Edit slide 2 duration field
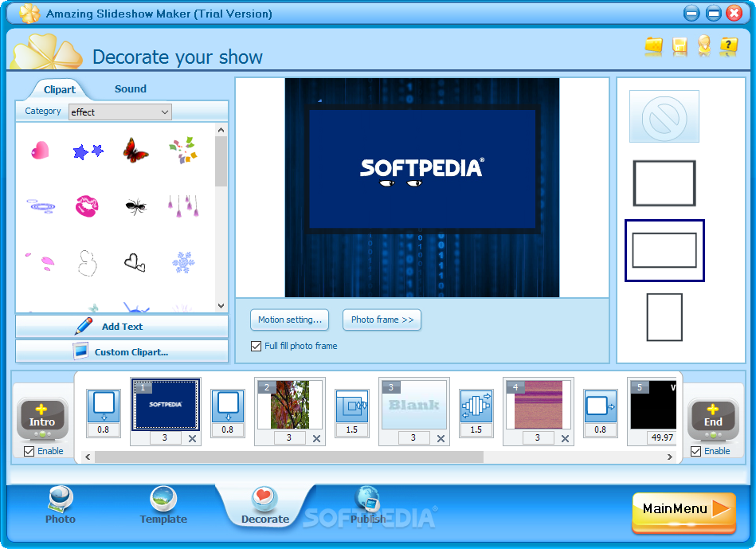This screenshot has width=756, height=549. tap(289, 438)
